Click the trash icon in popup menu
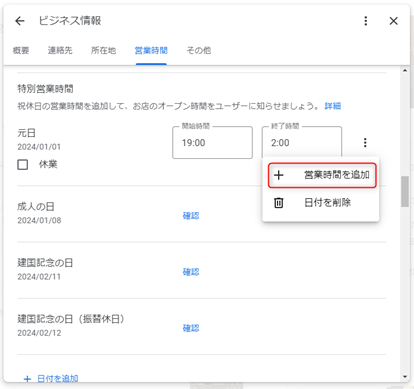 [x=279, y=203]
